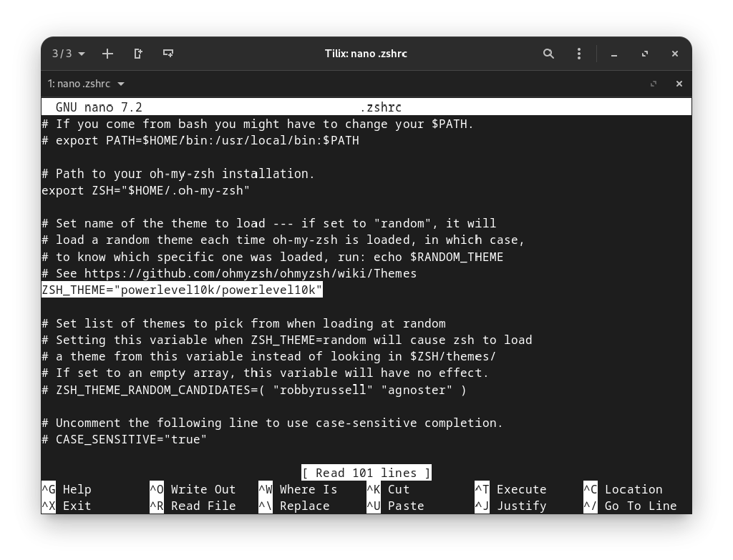Click the add terminal right icon
This screenshot has height=560, width=733.
click(138, 54)
